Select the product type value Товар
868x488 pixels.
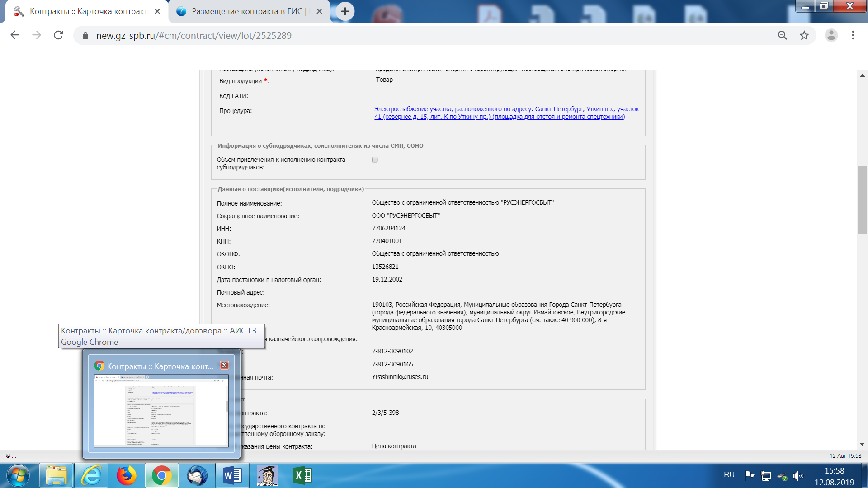(x=384, y=80)
